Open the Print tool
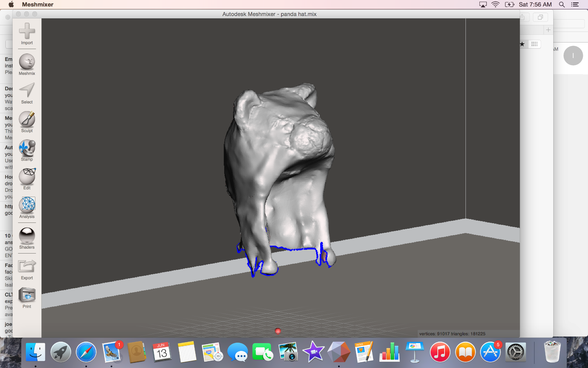The height and width of the screenshot is (368, 588). 27,298
